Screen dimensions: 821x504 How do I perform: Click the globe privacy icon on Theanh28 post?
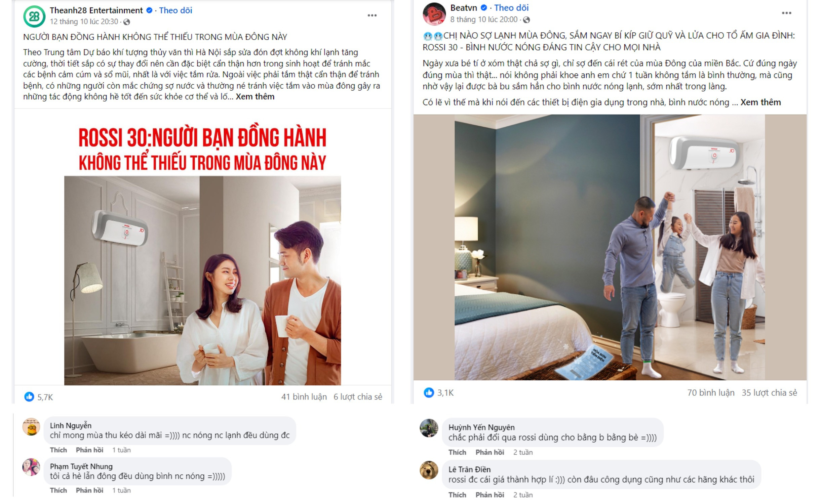(126, 22)
